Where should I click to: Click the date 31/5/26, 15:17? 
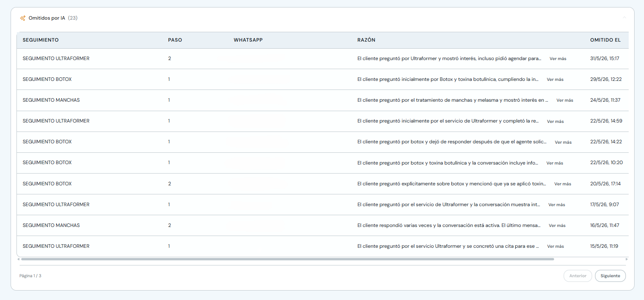point(605,59)
